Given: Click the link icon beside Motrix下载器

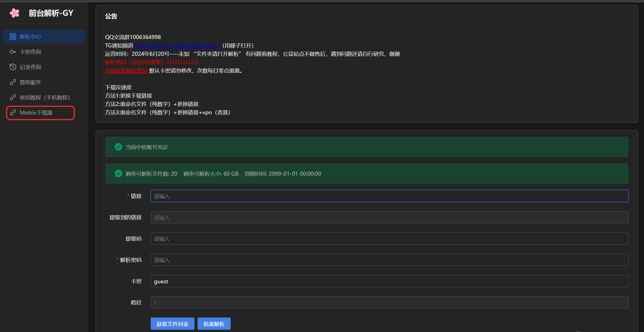Looking at the screenshot, I should pyautogui.click(x=13, y=113).
